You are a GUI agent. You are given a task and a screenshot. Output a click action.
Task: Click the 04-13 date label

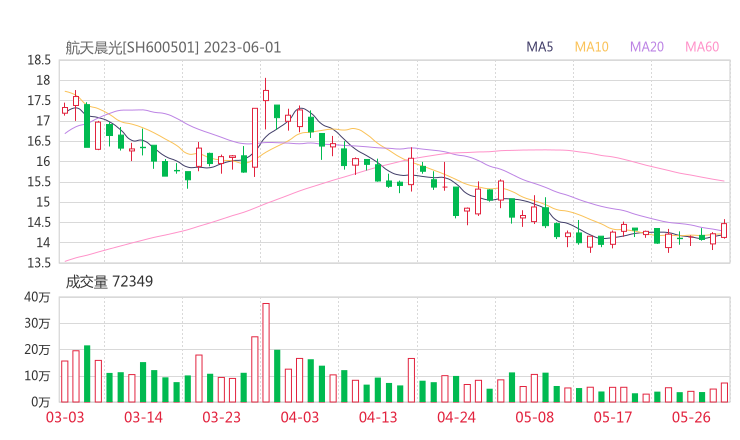[x=378, y=418]
